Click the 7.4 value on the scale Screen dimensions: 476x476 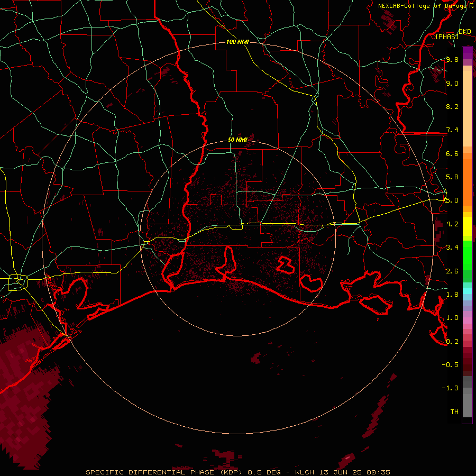[452, 130]
